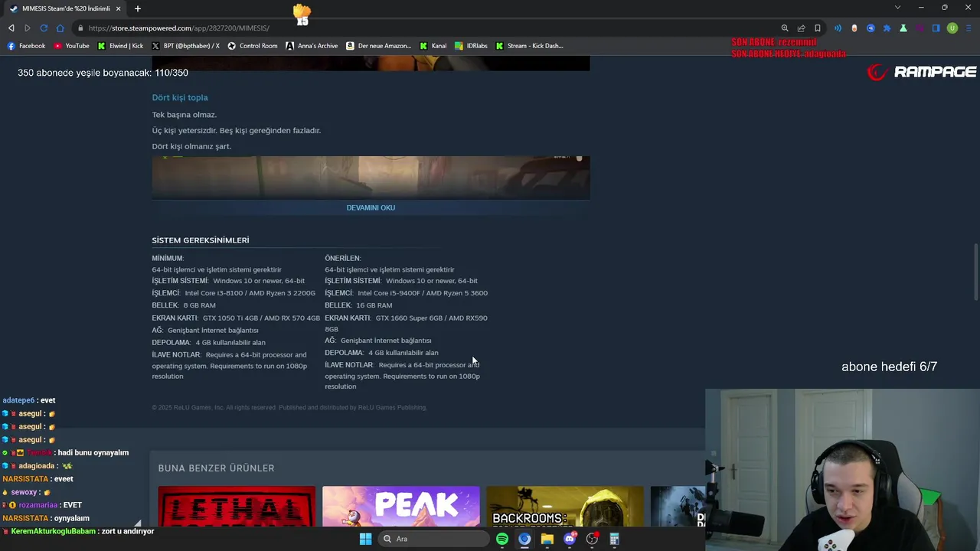The height and width of the screenshot is (551, 980).
Task: Open the Kanal bookmark
Action: pyautogui.click(x=433, y=46)
